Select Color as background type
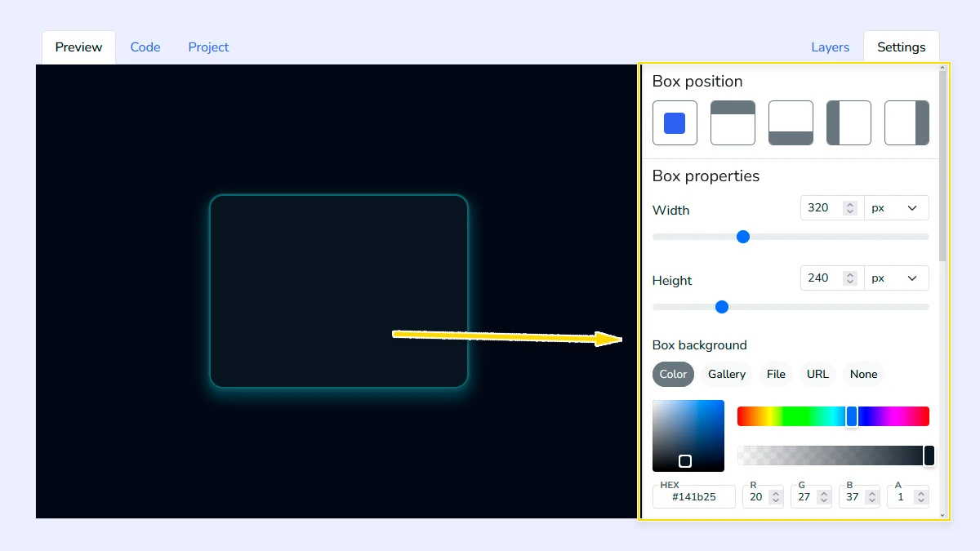 click(x=673, y=374)
